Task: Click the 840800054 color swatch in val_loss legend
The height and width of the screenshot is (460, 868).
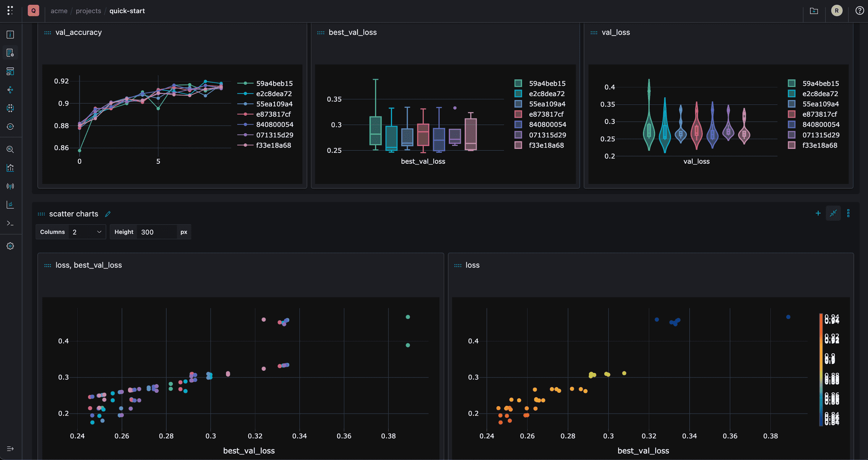Action: 791,124
